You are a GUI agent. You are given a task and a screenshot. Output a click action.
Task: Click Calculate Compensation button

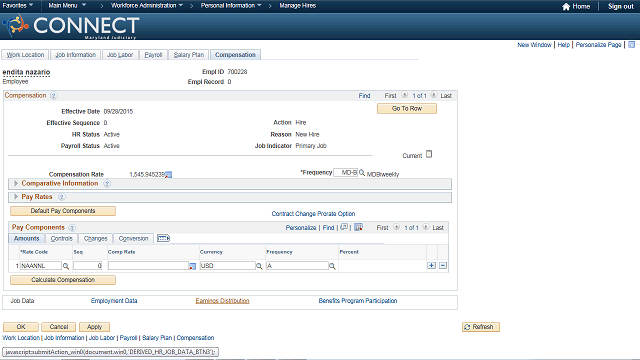tap(63, 280)
